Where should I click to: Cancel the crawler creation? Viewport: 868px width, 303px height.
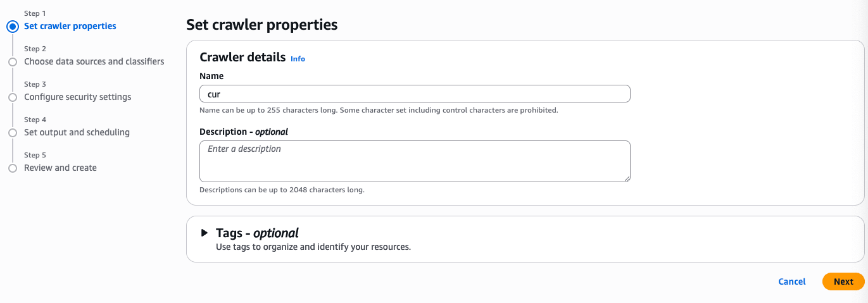pos(792,281)
